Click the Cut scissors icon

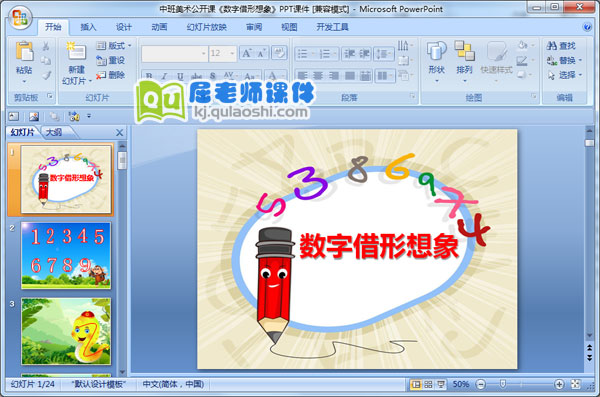point(46,46)
